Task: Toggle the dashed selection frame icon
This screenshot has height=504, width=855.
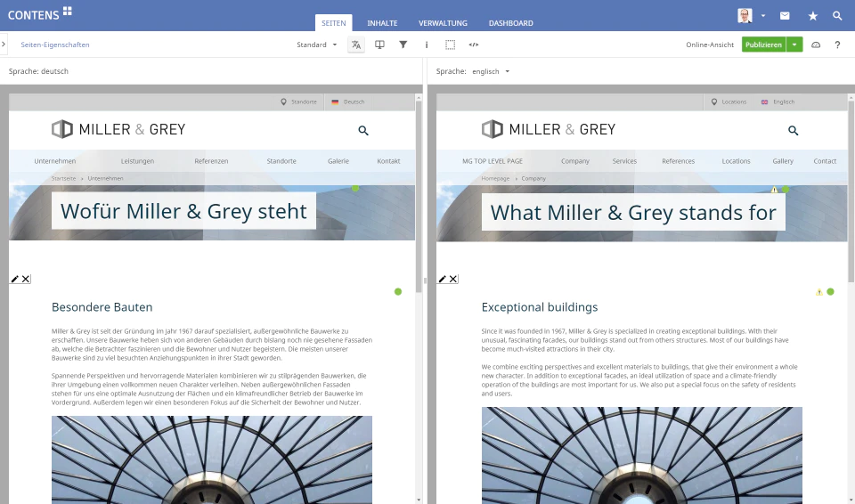Action: [450, 45]
